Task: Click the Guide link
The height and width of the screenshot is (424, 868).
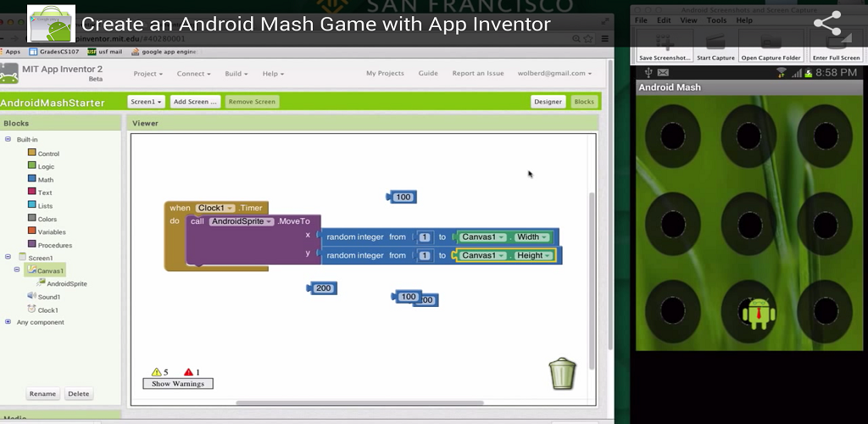Action: pyautogui.click(x=428, y=73)
